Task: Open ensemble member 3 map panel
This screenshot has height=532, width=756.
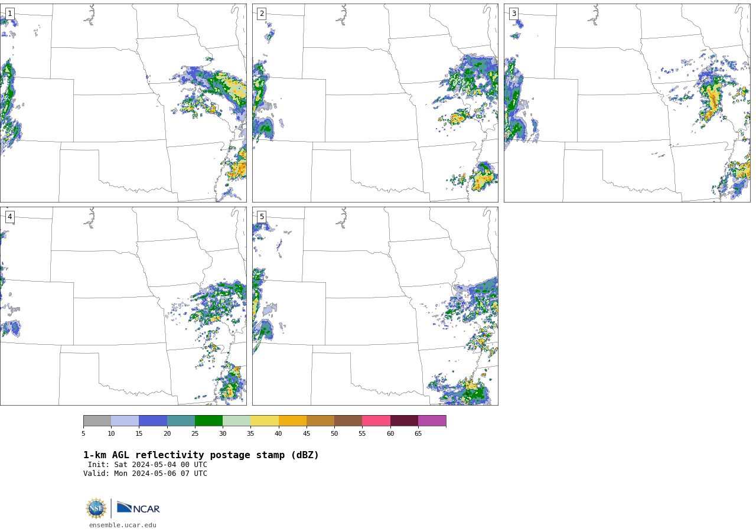Action: coord(627,103)
